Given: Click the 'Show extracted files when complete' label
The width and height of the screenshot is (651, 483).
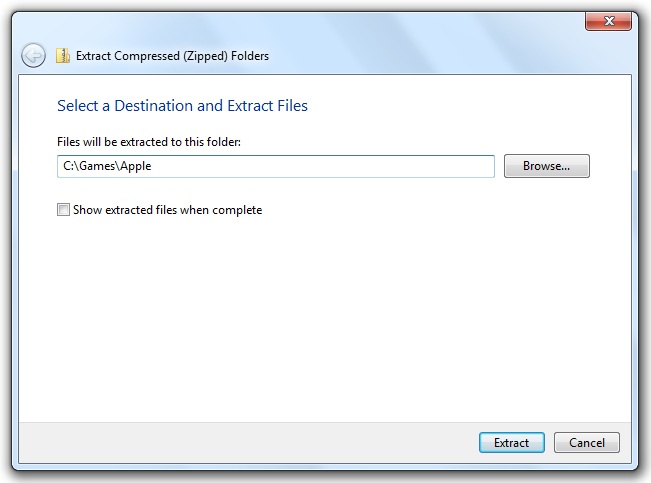Looking at the screenshot, I should coord(167,210).
